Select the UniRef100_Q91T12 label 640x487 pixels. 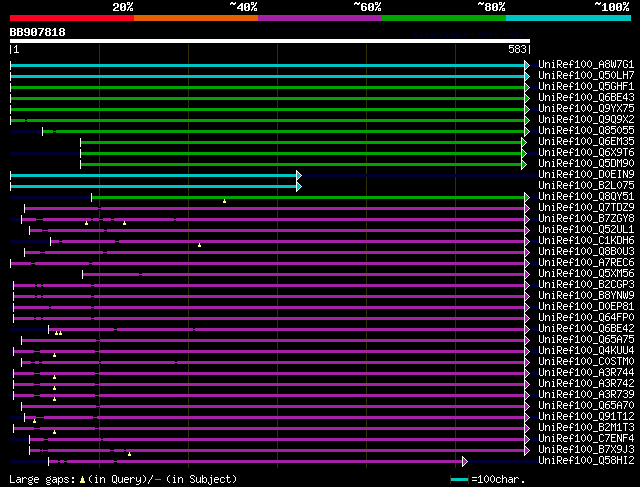[x=586, y=417]
